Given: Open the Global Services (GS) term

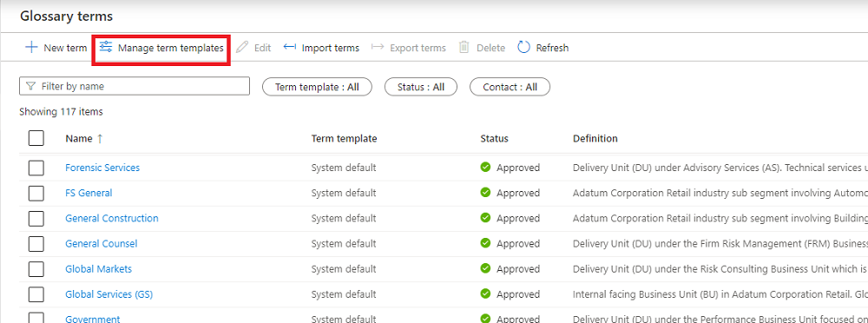Looking at the screenshot, I should pyautogui.click(x=109, y=294).
